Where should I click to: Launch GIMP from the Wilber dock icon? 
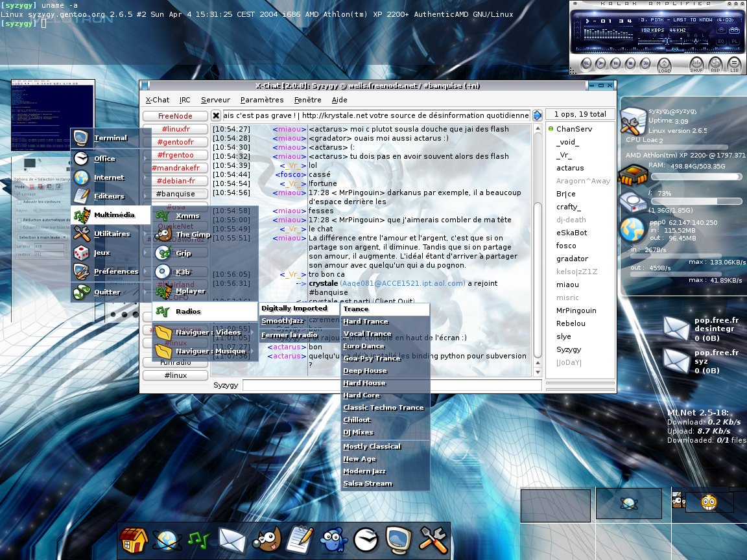click(267, 540)
